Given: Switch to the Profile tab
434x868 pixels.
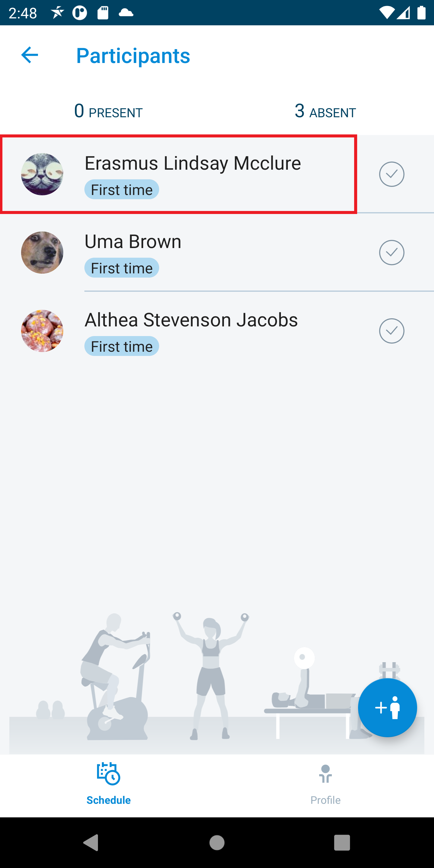Looking at the screenshot, I should pyautogui.click(x=325, y=783).
